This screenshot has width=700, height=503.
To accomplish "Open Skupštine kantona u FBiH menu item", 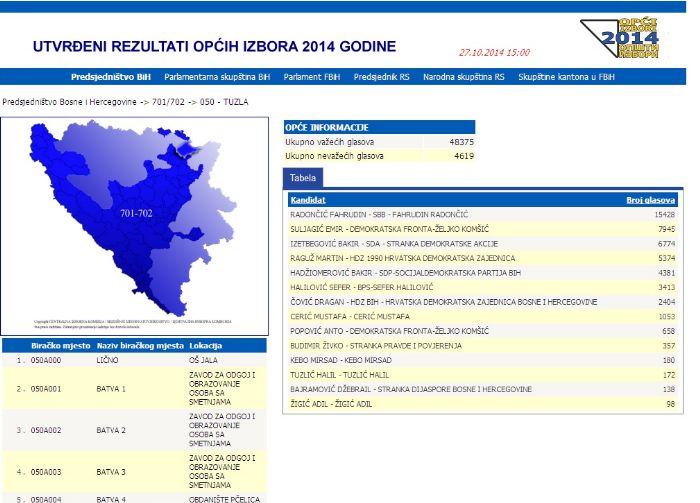I will 566,77.
